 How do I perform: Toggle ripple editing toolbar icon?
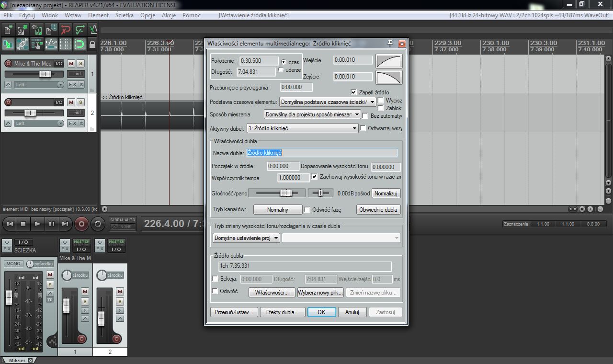click(x=36, y=44)
